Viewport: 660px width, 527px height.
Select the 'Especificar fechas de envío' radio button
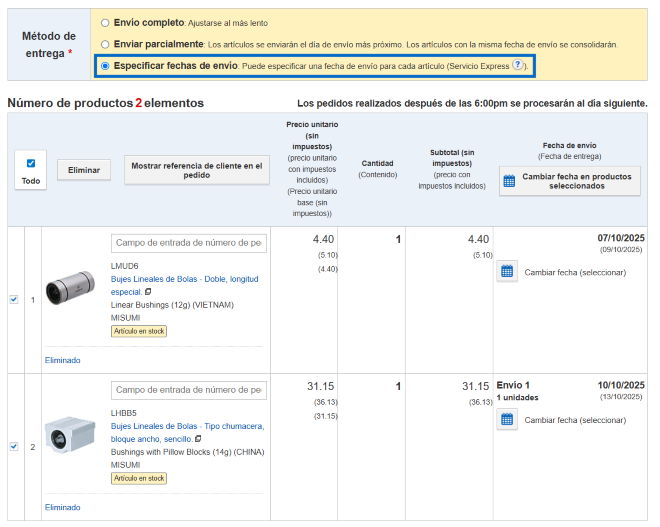(x=106, y=66)
